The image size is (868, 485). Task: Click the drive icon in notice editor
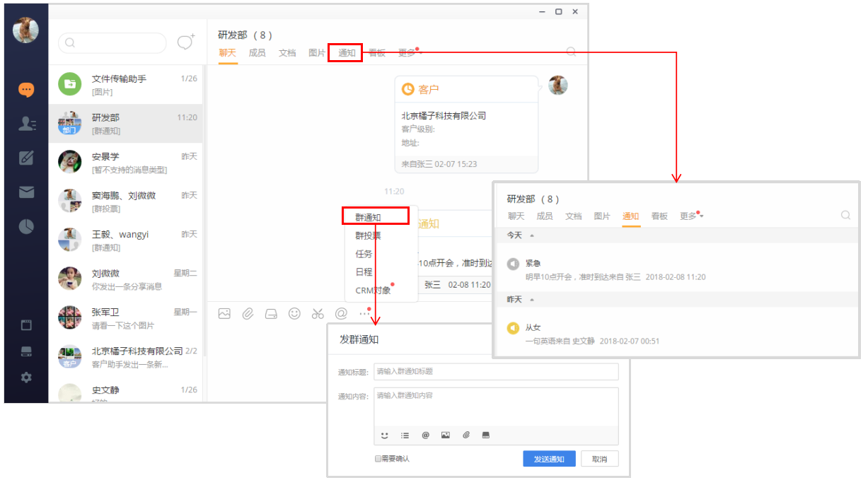(486, 436)
